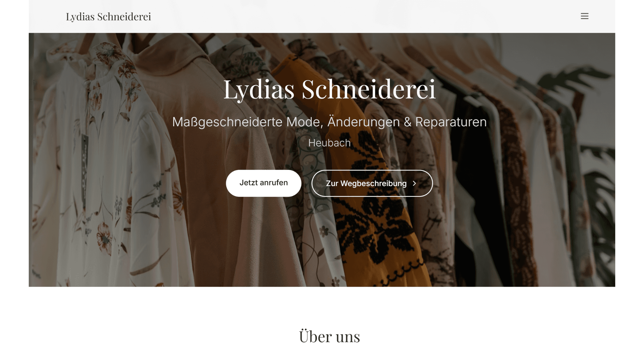Go home via the header Lydias Schneiderei logo
644x362 pixels.
[108, 16]
